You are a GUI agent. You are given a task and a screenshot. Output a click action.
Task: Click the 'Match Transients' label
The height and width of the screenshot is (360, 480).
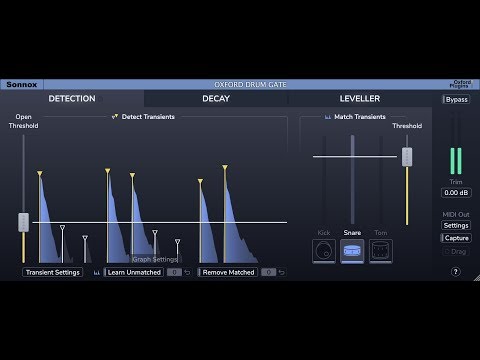pos(360,117)
